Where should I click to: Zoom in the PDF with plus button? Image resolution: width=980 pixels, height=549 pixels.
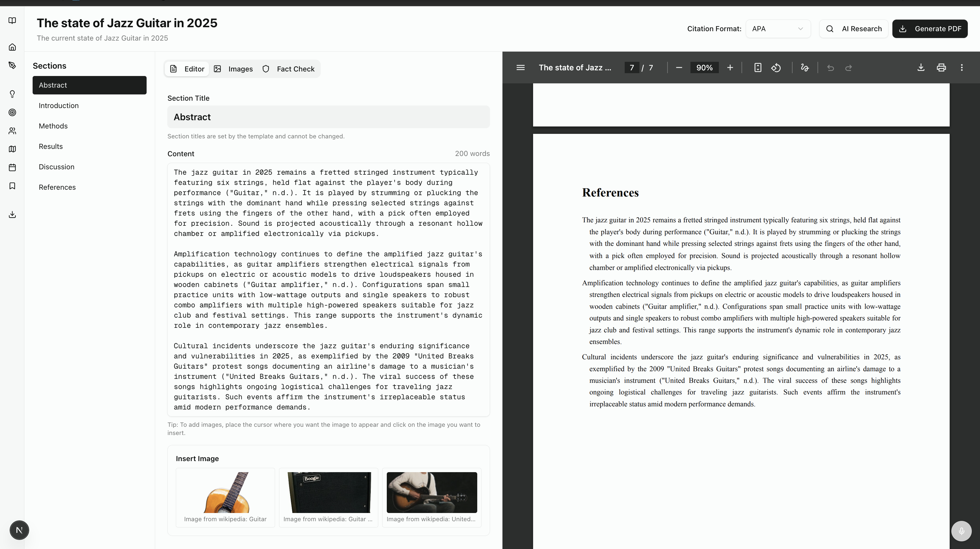click(730, 68)
